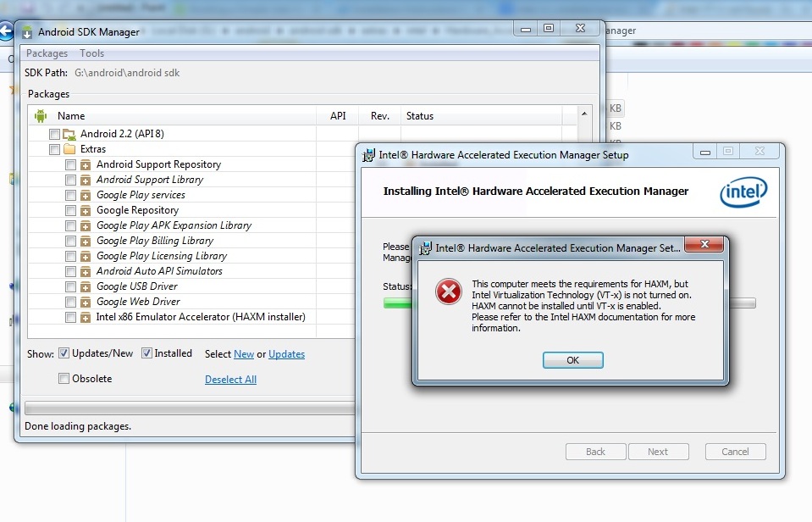Click the Google Play APK Expansion Library icon
The height and width of the screenshot is (522, 812).
tap(86, 226)
